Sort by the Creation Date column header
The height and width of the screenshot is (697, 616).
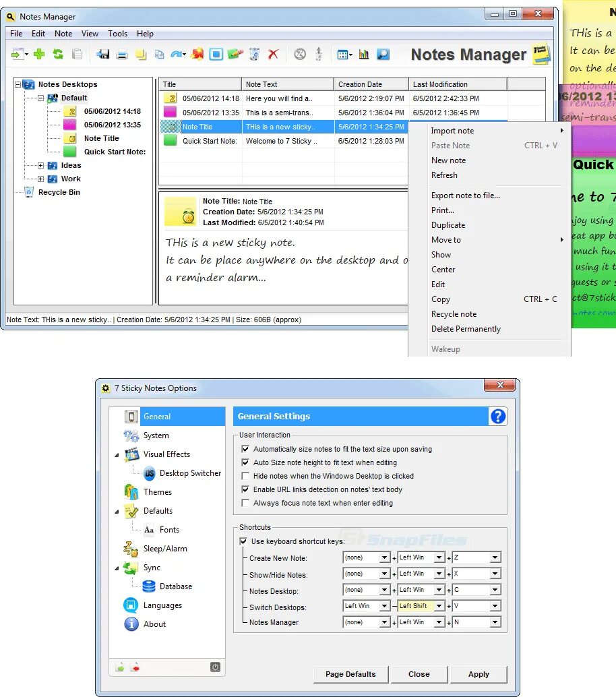pos(371,84)
